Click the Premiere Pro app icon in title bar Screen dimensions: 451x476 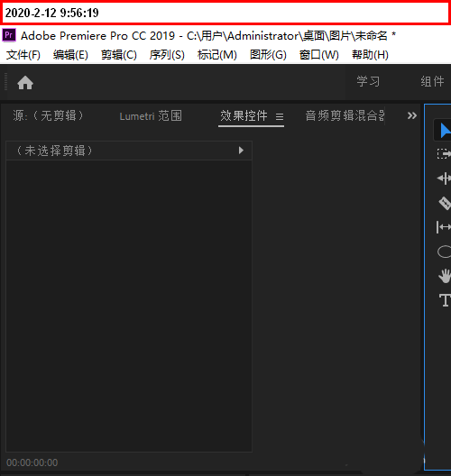pos(9,35)
